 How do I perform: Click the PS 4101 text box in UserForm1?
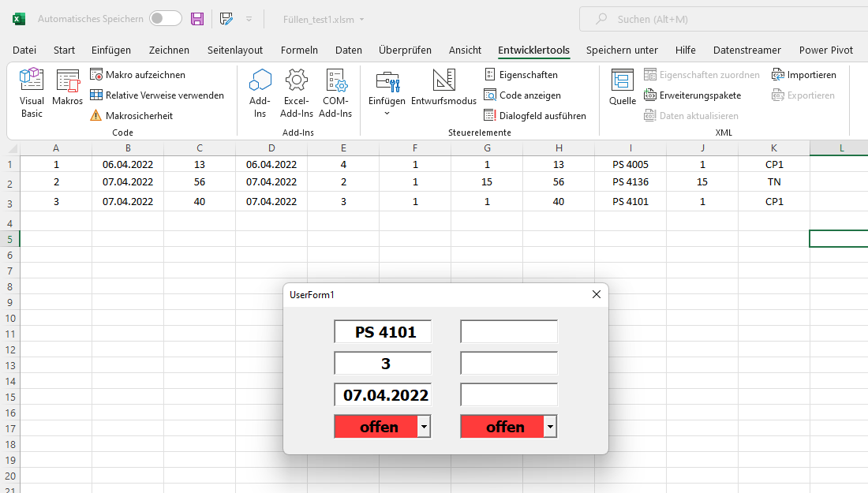coord(383,331)
